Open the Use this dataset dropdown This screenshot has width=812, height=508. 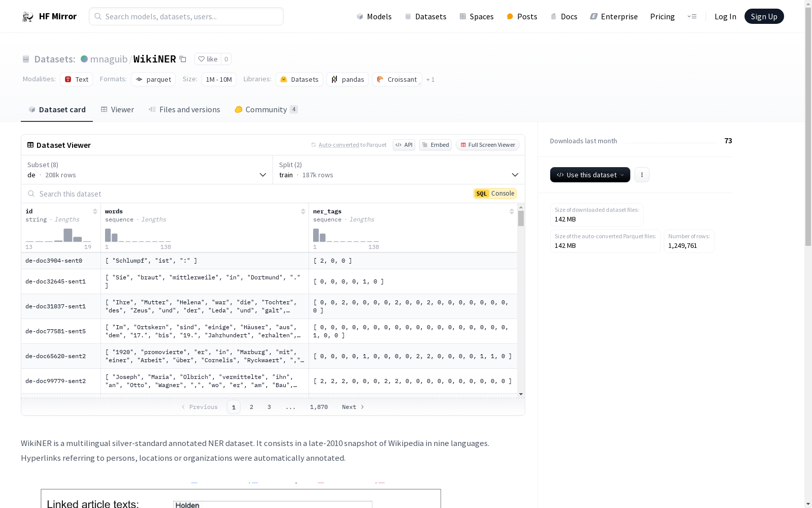click(590, 175)
